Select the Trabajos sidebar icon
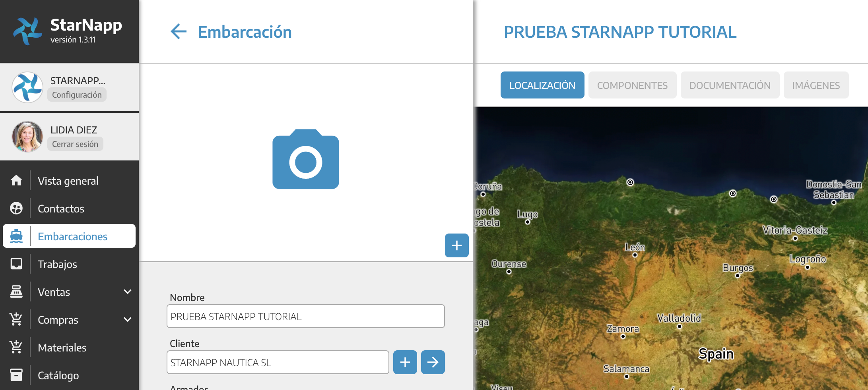The width and height of the screenshot is (868, 390). pyautogui.click(x=16, y=264)
